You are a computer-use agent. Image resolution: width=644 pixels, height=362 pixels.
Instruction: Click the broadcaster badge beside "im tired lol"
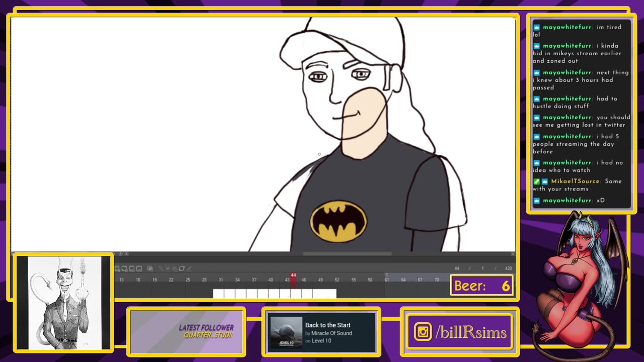536,27
